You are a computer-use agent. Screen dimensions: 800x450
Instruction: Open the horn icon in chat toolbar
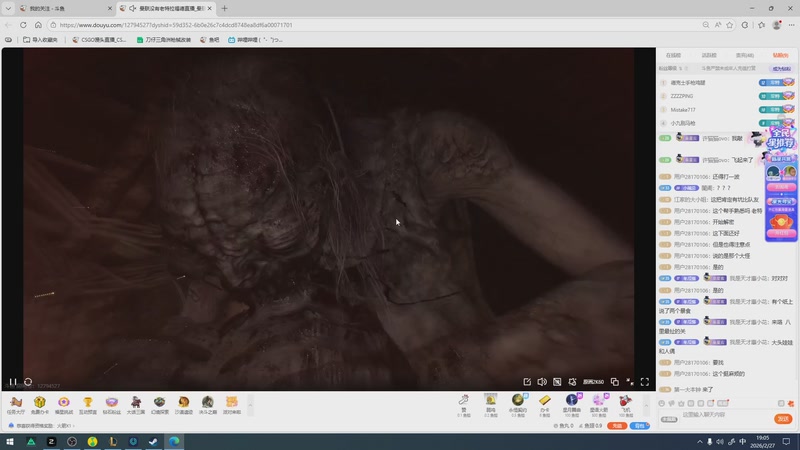(x=671, y=403)
